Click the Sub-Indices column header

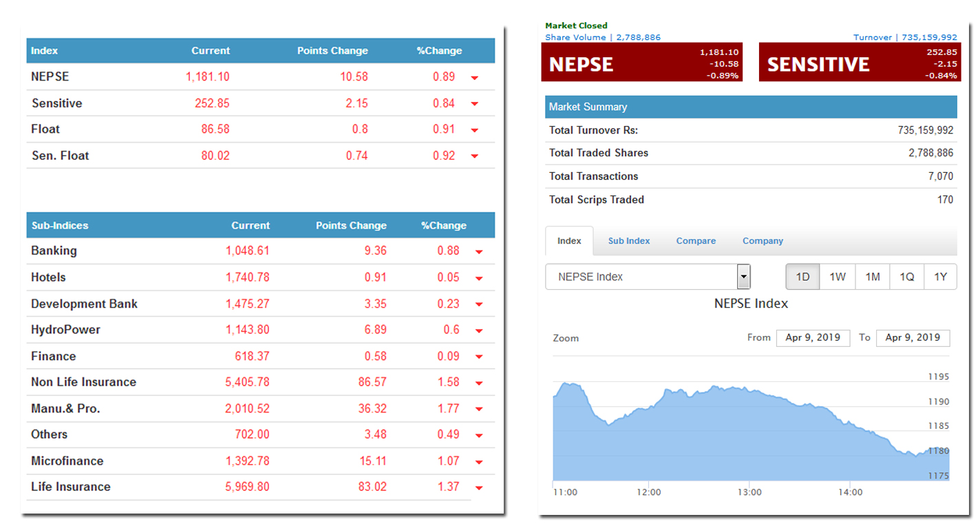(60, 226)
